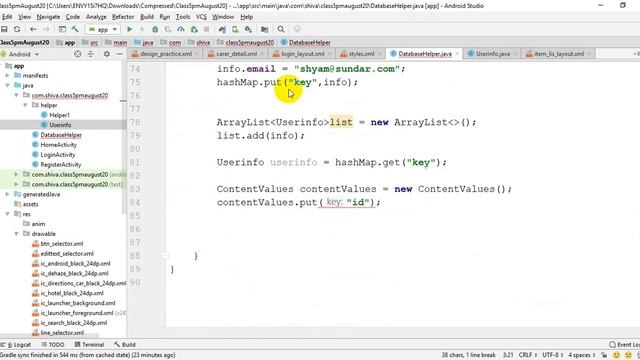Collapse the java folder in the tree
640x360 pixels.
[x=7, y=85]
